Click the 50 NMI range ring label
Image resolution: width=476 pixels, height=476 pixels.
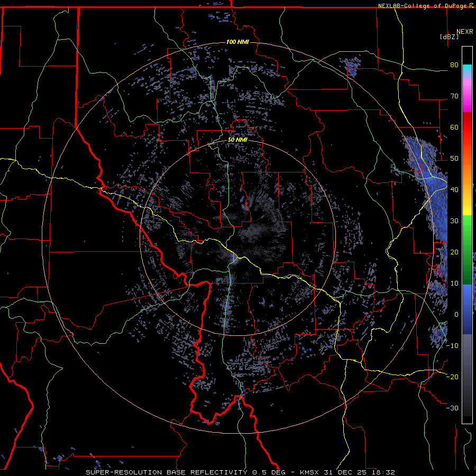(237, 140)
